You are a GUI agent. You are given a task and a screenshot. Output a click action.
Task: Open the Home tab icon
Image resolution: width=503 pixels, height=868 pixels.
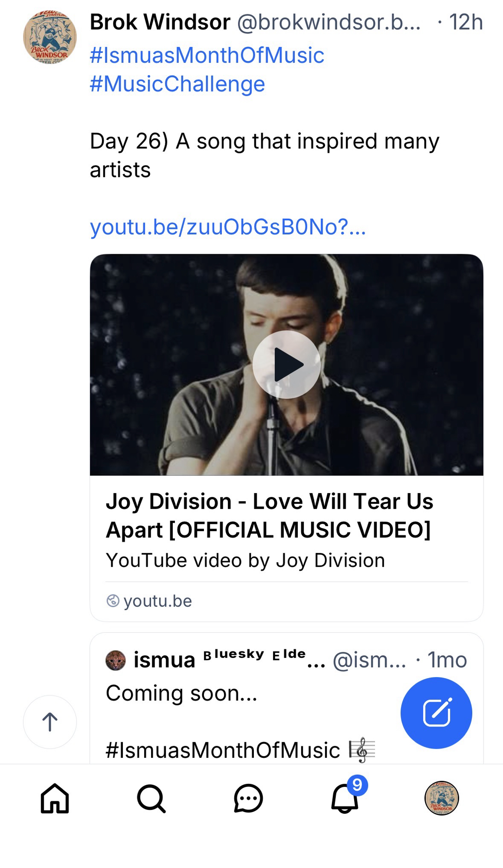pos(55,798)
